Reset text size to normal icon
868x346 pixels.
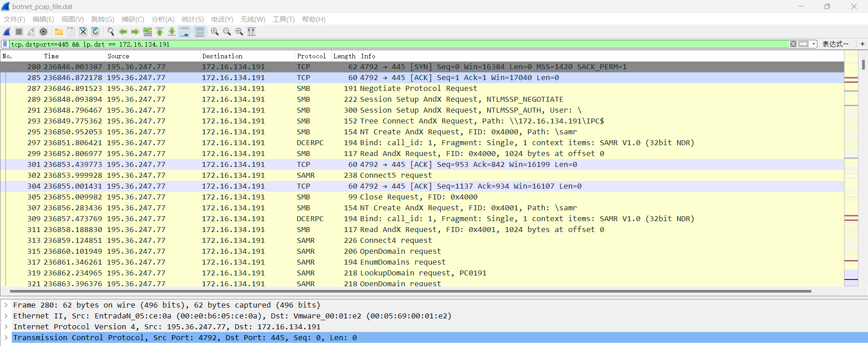point(239,32)
